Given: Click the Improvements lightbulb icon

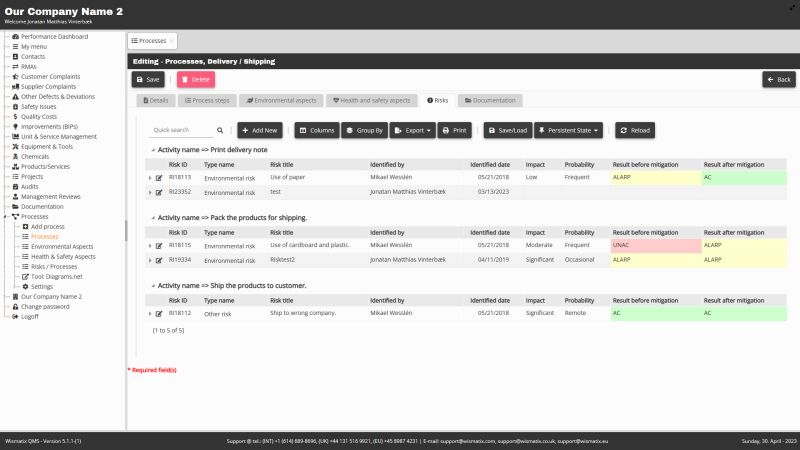Looking at the screenshot, I should [x=15, y=127].
